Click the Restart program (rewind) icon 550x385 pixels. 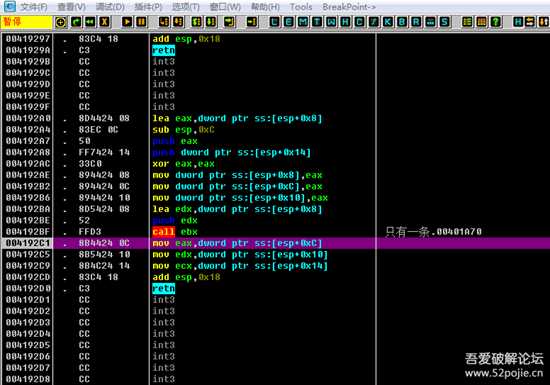tap(90, 22)
